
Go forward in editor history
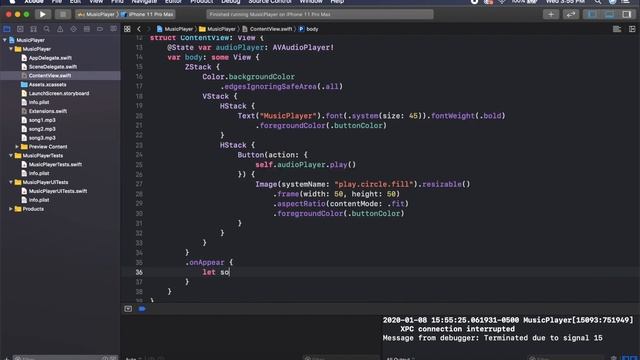click(x=148, y=29)
